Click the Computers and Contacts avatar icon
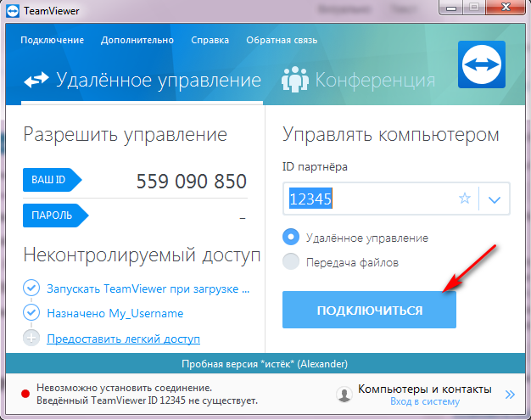The image size is (531, 420). click(344, 395)
